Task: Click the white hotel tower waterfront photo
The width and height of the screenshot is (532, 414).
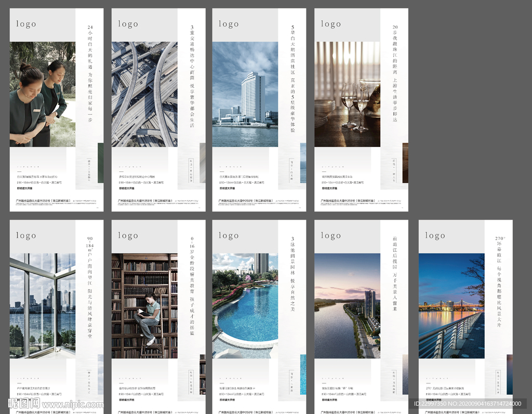Action: tap(245, 95)
